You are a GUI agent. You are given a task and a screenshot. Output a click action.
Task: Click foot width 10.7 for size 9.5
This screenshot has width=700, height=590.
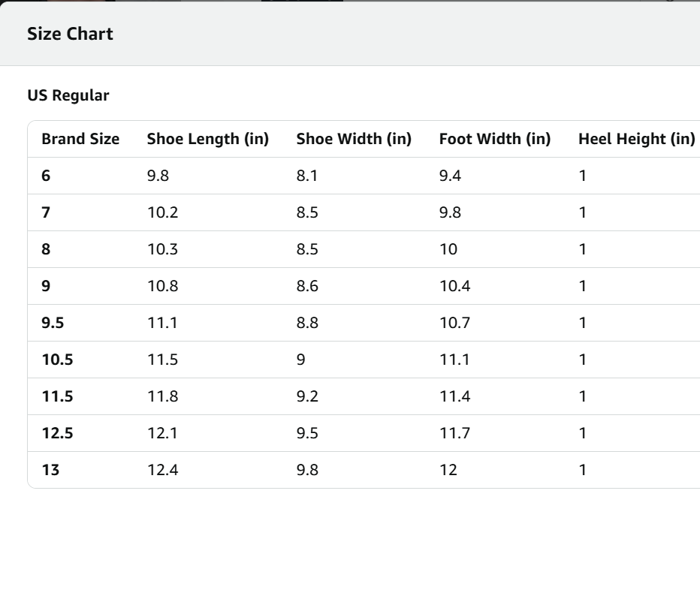(454, 323)
